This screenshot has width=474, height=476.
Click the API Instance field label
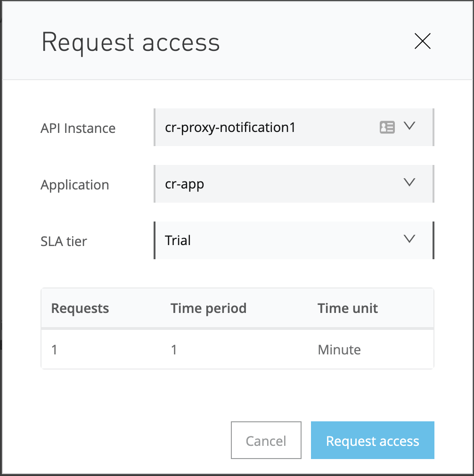coord(78,128)
